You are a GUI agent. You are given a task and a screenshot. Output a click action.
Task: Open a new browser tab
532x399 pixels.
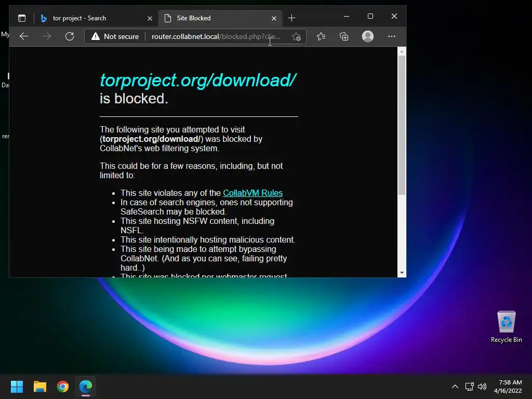click(x=291, y=18)
